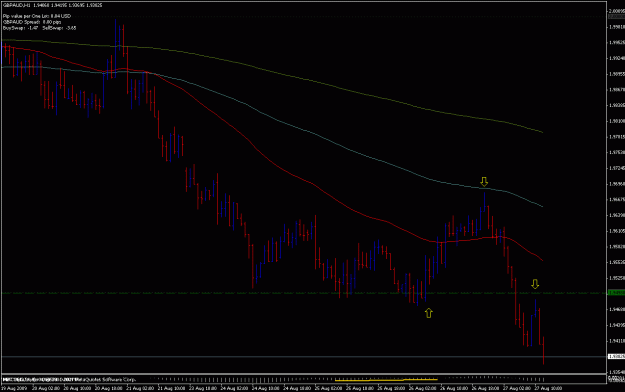
Task: Click the 'GBPAUD Spread' info line
Action: [32, 22]
